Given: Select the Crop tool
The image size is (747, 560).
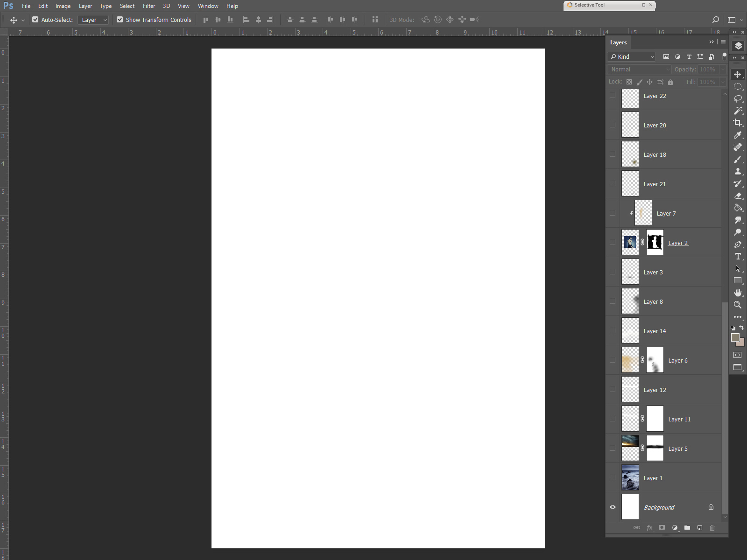Looking at the screenshot, I should pos(738,123).
